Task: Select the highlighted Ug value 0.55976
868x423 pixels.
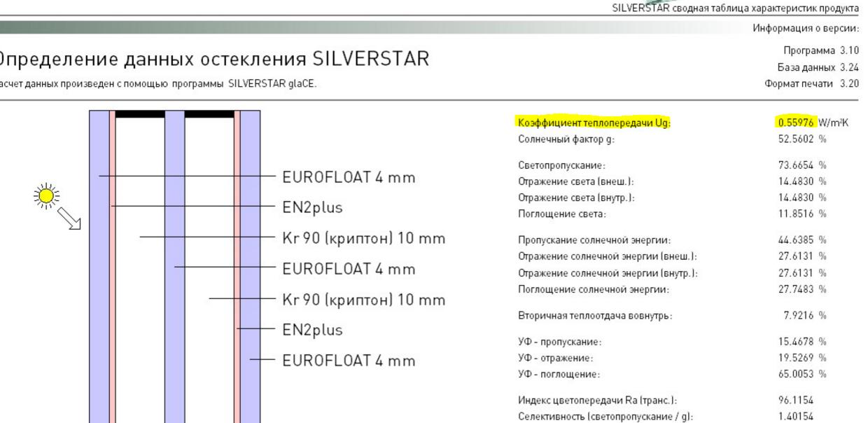Action: coord(795,123)
